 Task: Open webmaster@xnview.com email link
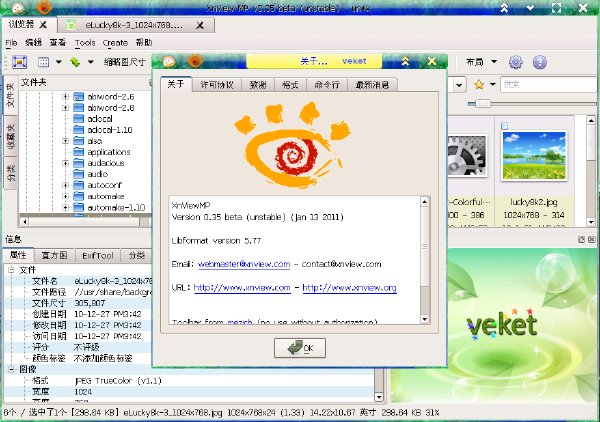244,264
